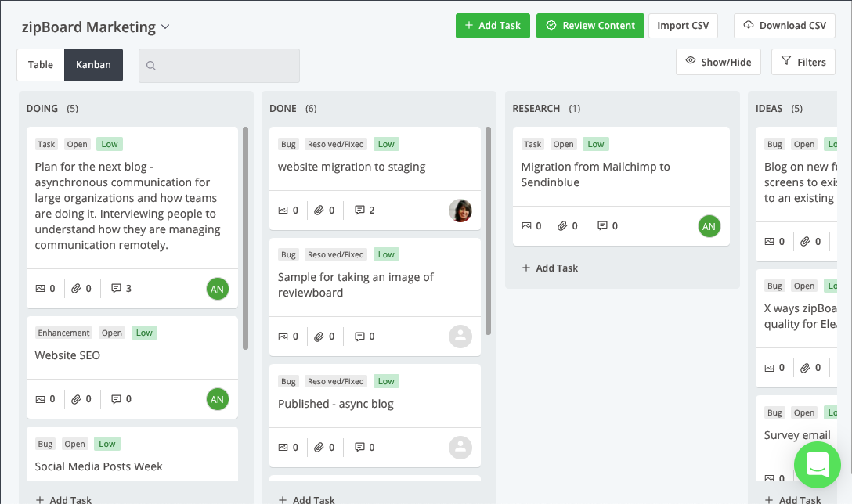Click screenshot icon on website migration card

pos(283,211)
